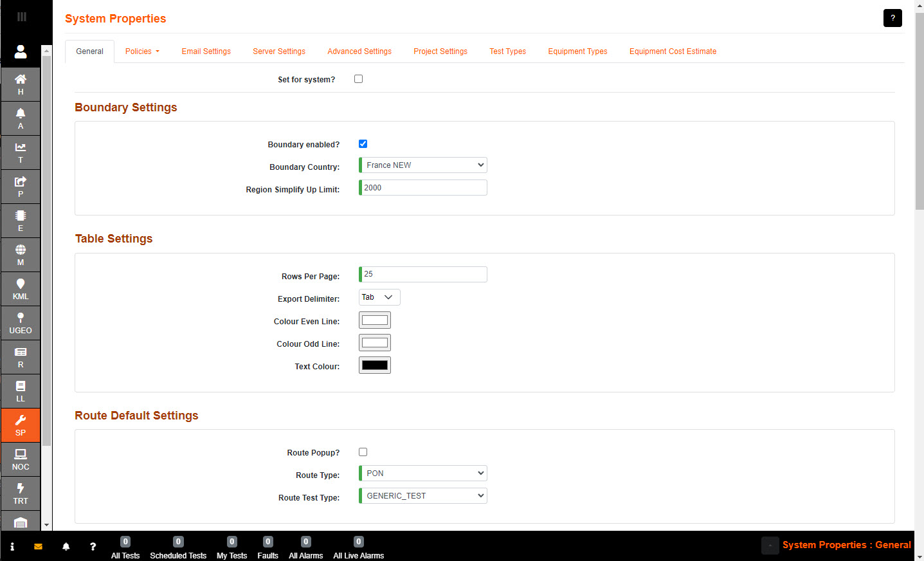
Task: Click the envelope icon in bottom bar
Action: pyautogui.click(x=39, y=546)
